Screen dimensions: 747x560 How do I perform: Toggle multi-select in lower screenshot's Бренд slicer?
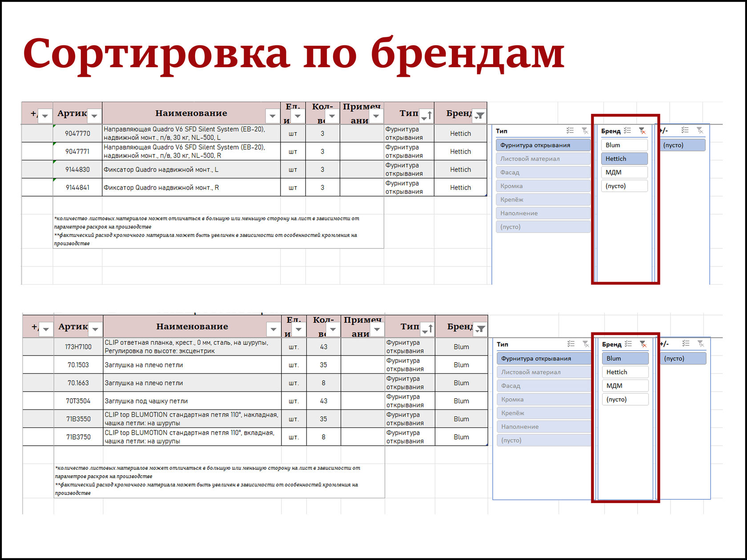[x=628, y=344]
